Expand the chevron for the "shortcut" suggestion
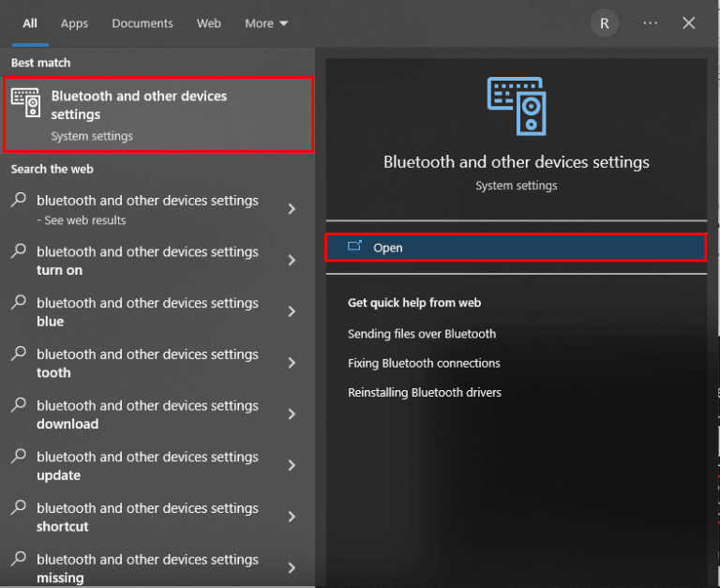 (292, 517)
